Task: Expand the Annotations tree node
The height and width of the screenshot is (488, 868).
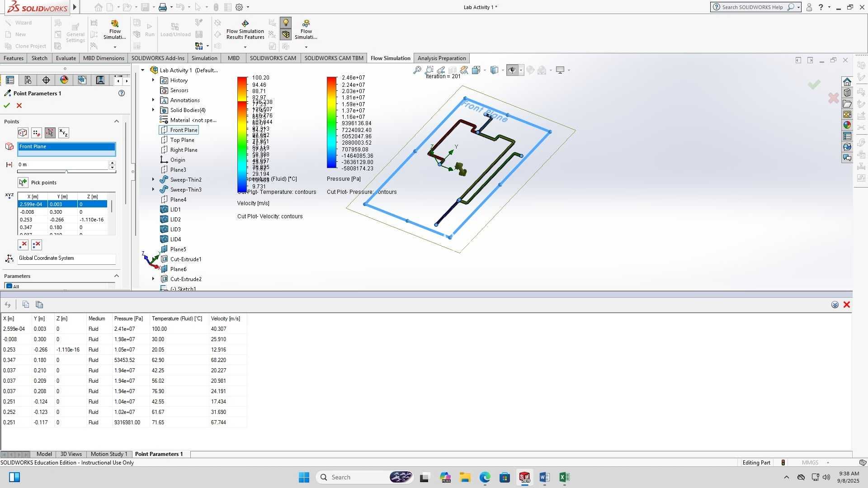Action: point(153,100)
